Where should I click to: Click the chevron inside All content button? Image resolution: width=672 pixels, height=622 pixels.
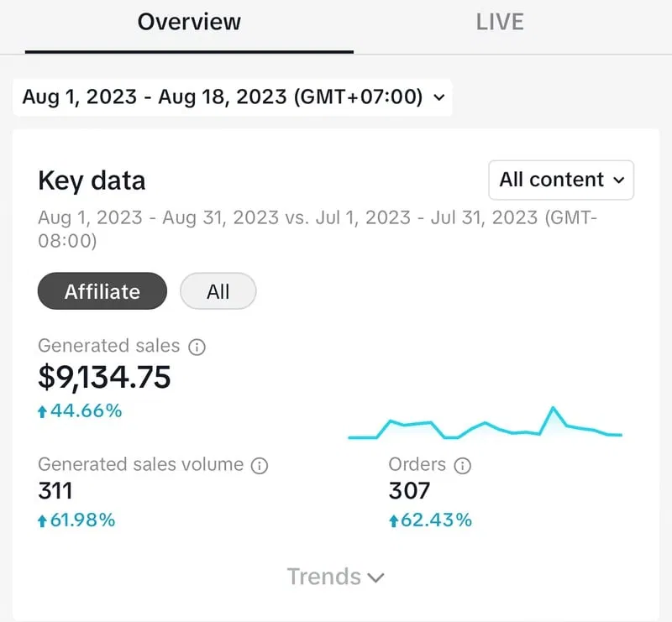[x=619, y=180]
